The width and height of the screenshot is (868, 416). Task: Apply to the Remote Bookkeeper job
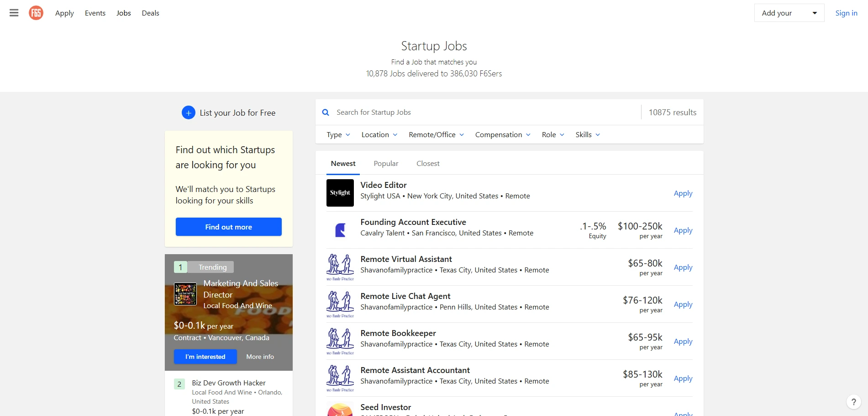[x=683, y=341]
